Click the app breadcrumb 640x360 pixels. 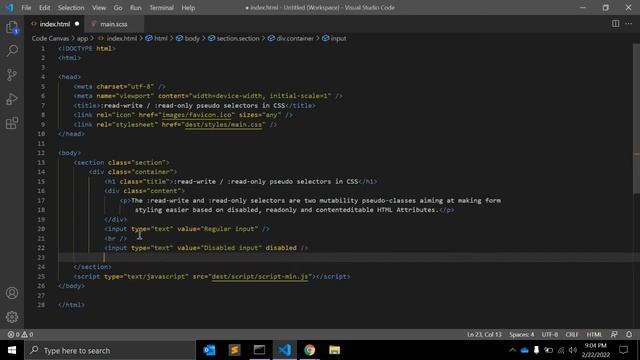point(82,38)
